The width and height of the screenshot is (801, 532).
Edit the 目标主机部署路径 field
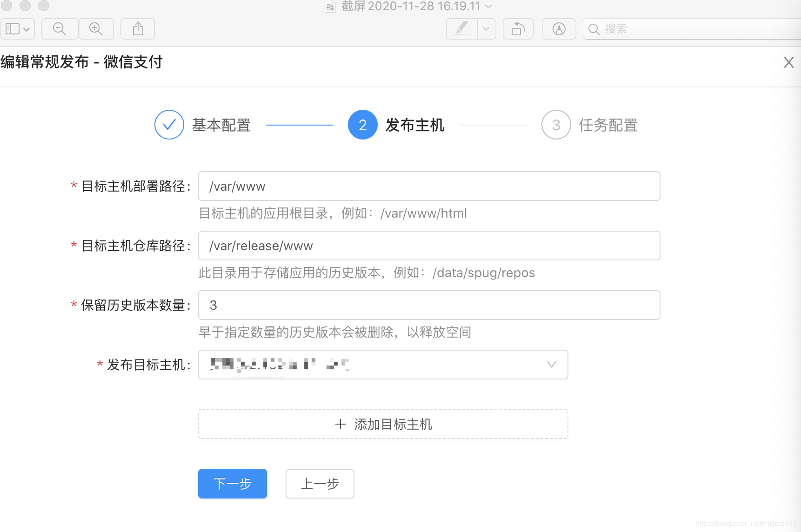[429, 186]
